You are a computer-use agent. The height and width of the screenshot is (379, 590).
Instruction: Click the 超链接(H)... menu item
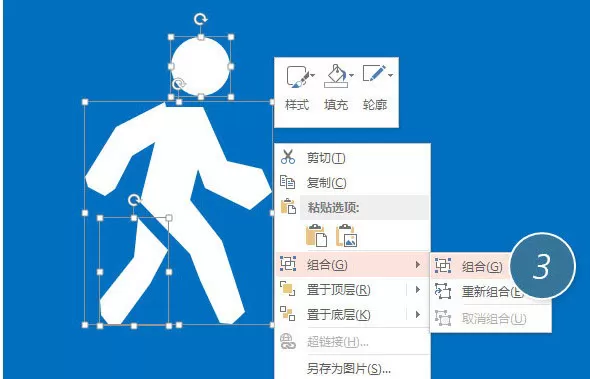click(353, 342)
